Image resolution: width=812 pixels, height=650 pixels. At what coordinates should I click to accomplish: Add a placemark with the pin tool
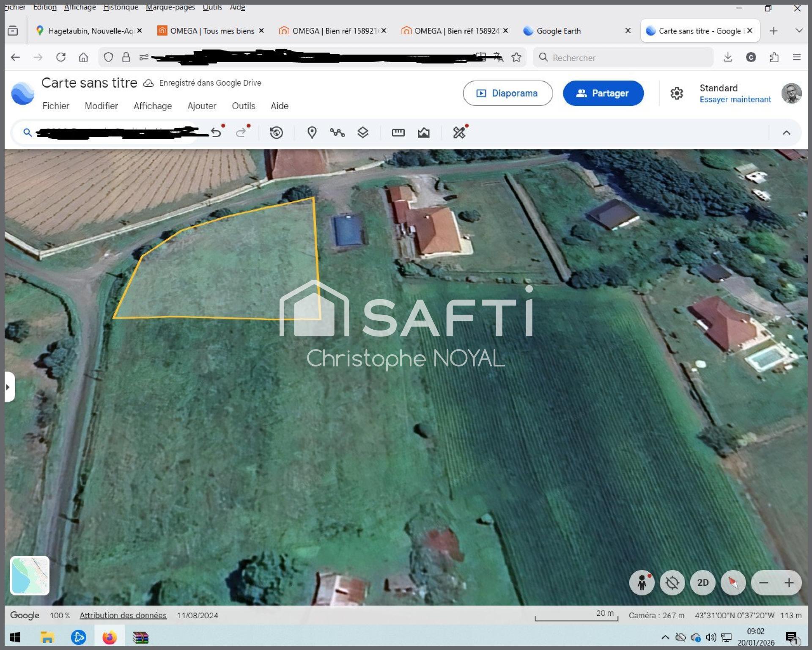pyautogui.click(x=312, y=133)
